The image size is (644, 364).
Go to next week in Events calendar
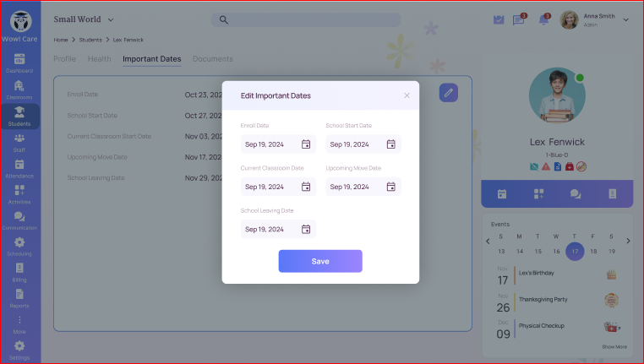(627, 242)
